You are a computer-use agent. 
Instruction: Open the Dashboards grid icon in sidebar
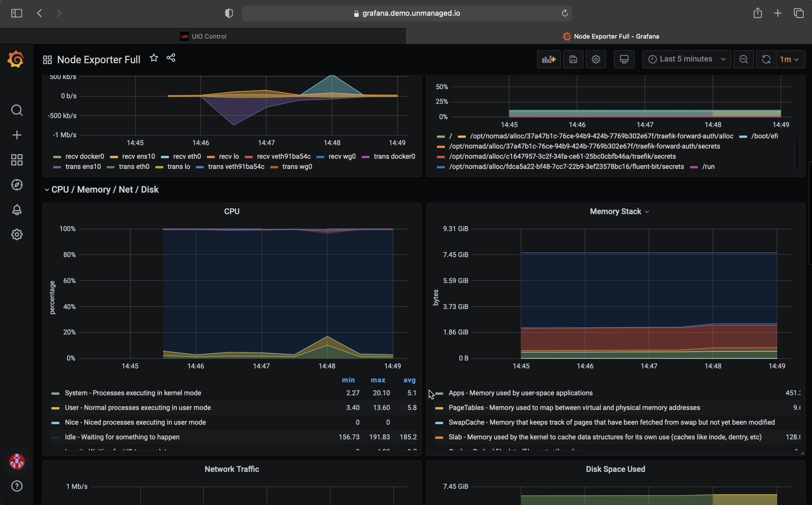(x=17, y=160)
